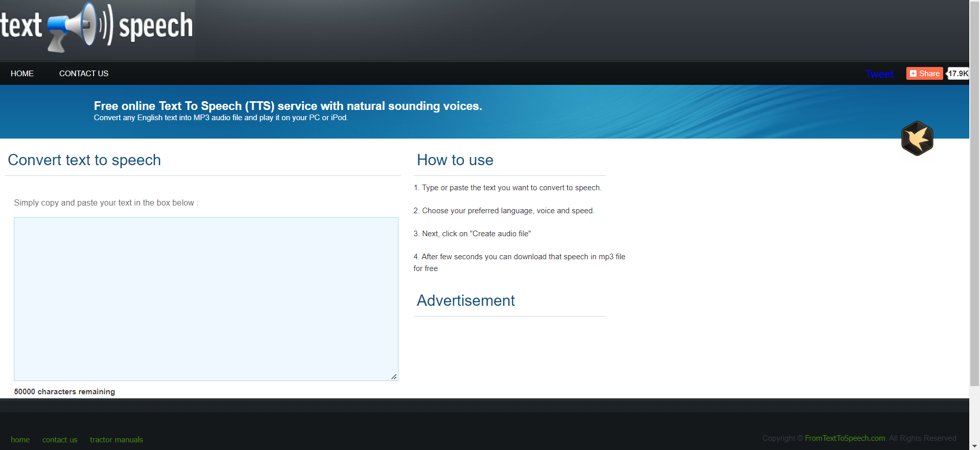This screenshot has height=450, width=980.
Task: Click the 17.9K share counter bubble
Action: 958,74
